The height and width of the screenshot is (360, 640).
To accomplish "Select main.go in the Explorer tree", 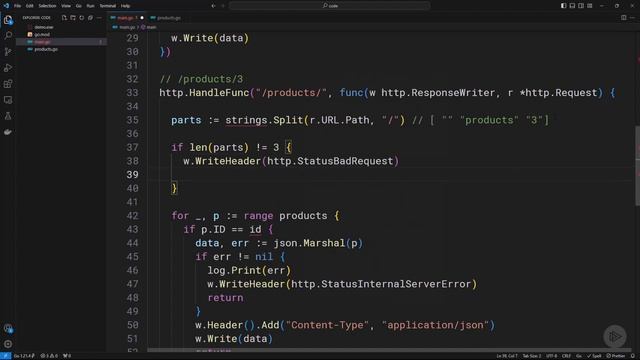I will pyautogui.click(x=61, y=42).
